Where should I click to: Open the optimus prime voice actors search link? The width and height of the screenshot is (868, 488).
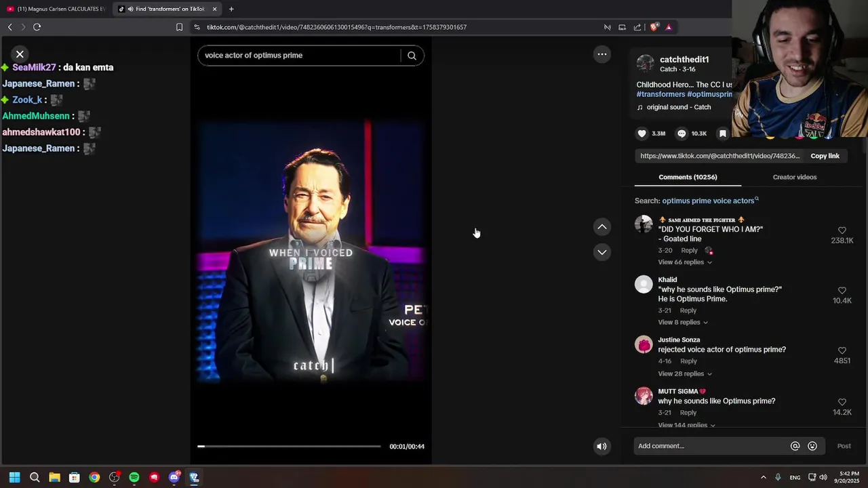click(710, 201)
